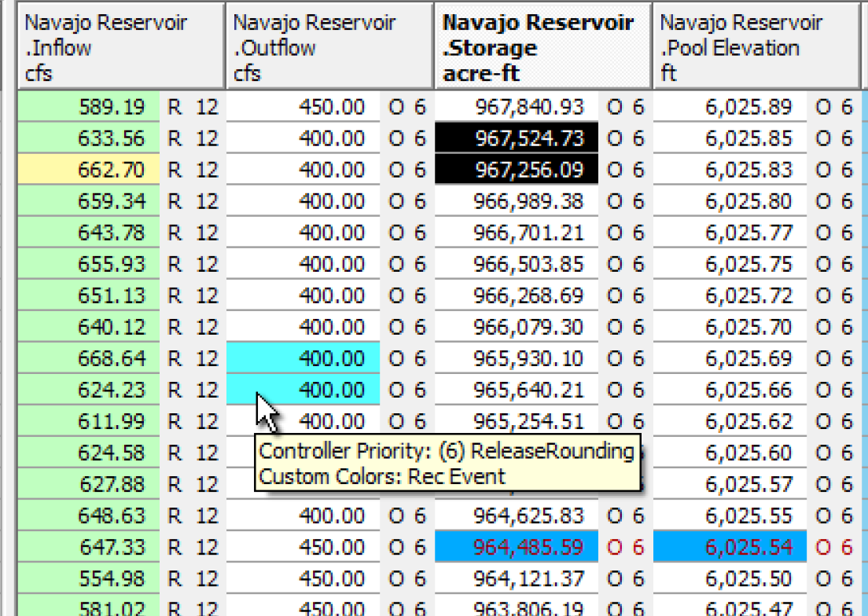
Task: Click the inflow cell showing 554.98
Action: pyautogui.click(x=90, y=578)
